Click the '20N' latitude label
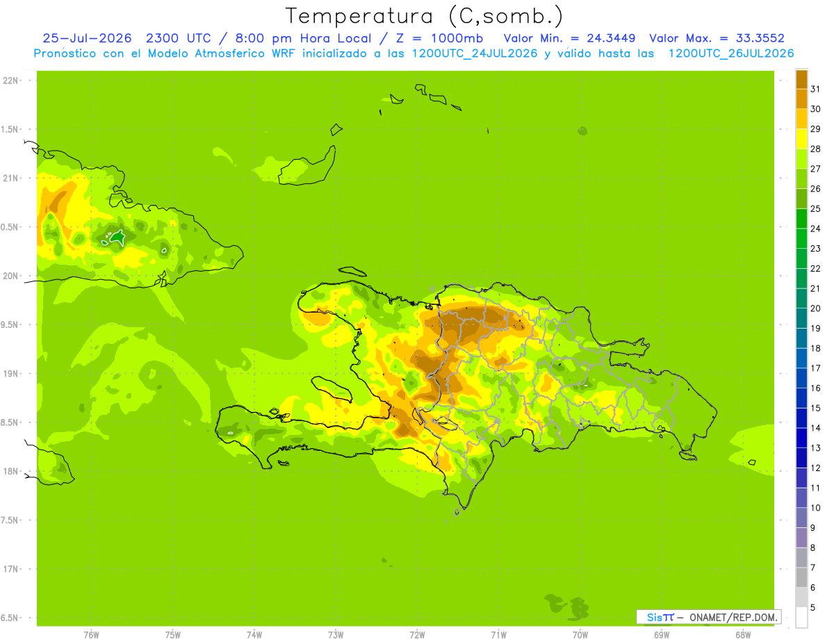 coord(10,276)
